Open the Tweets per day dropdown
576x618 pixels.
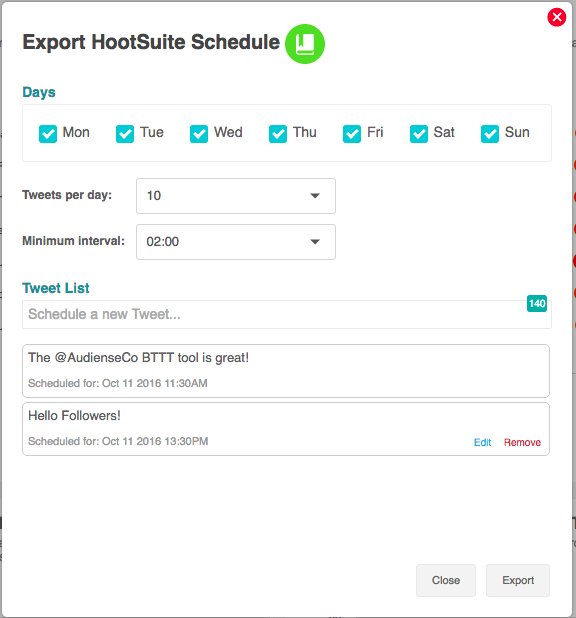tap(236, 196)
